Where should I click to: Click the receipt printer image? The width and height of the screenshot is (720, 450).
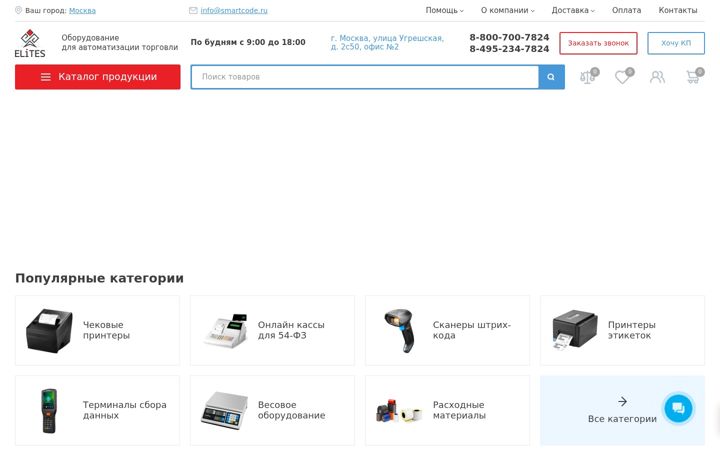point(49,330)
